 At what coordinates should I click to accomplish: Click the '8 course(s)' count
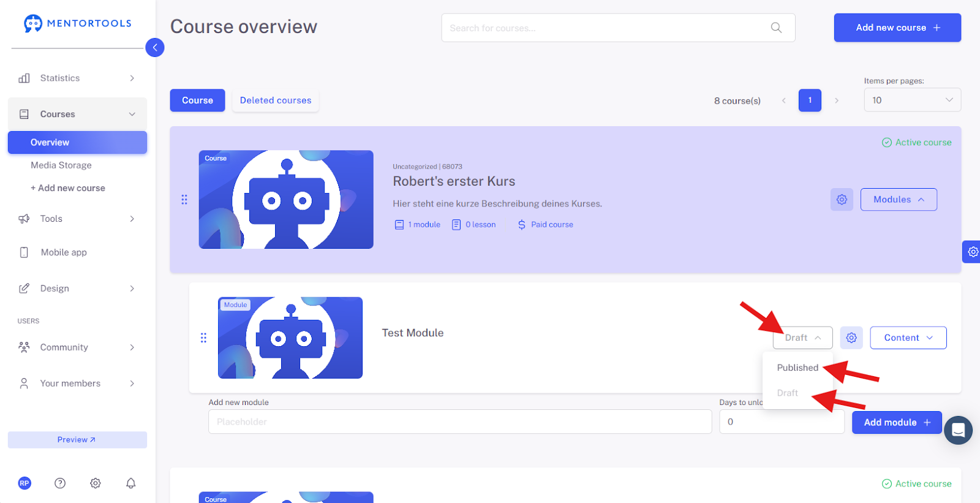(737, 100)
